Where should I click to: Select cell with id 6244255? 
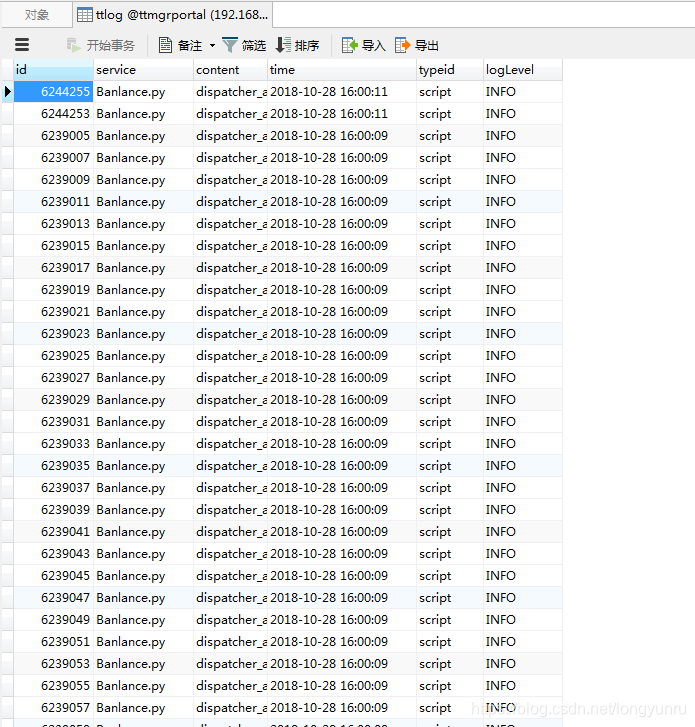click(53, 92)
